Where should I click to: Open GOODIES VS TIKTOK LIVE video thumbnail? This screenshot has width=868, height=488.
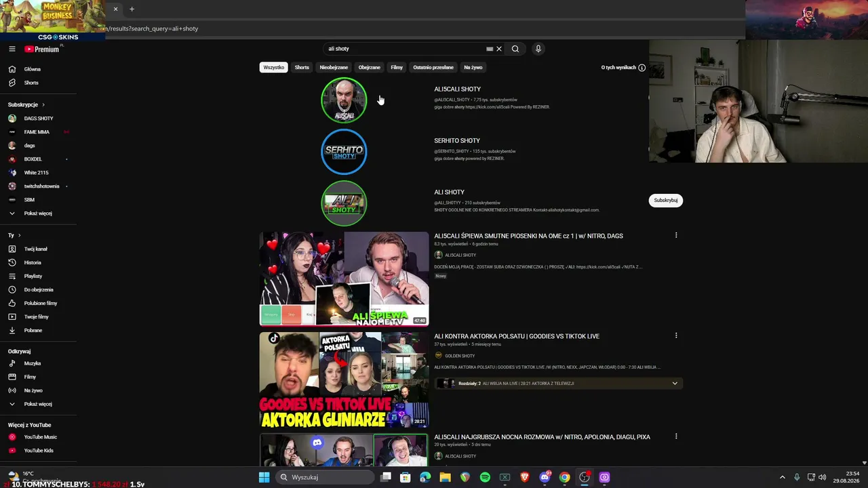(x=344, y=380)
